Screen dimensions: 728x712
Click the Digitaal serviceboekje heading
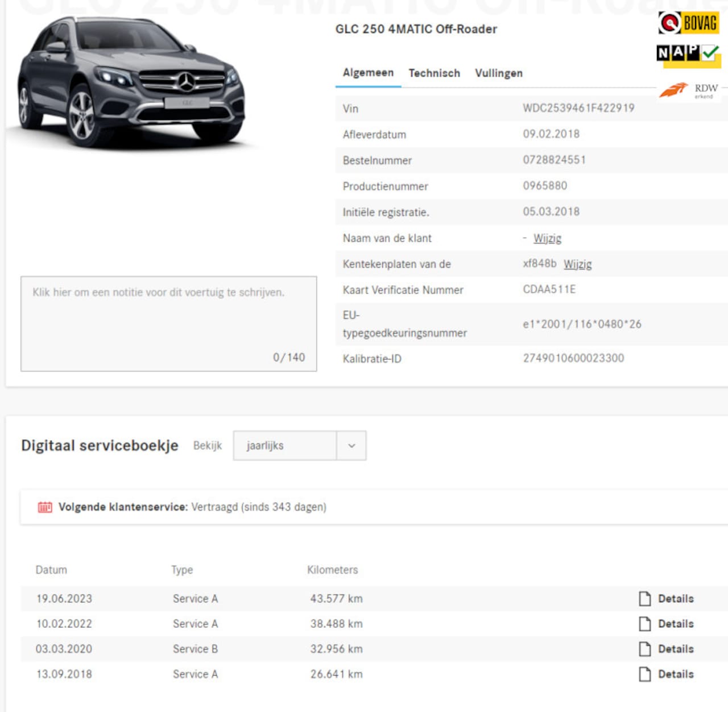coord(100,445)
